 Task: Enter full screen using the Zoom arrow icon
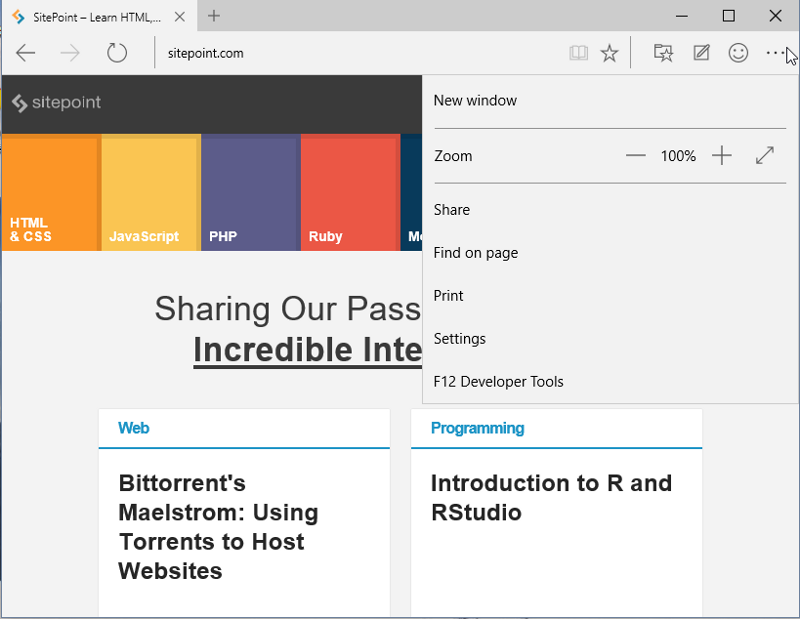point(765,156)
